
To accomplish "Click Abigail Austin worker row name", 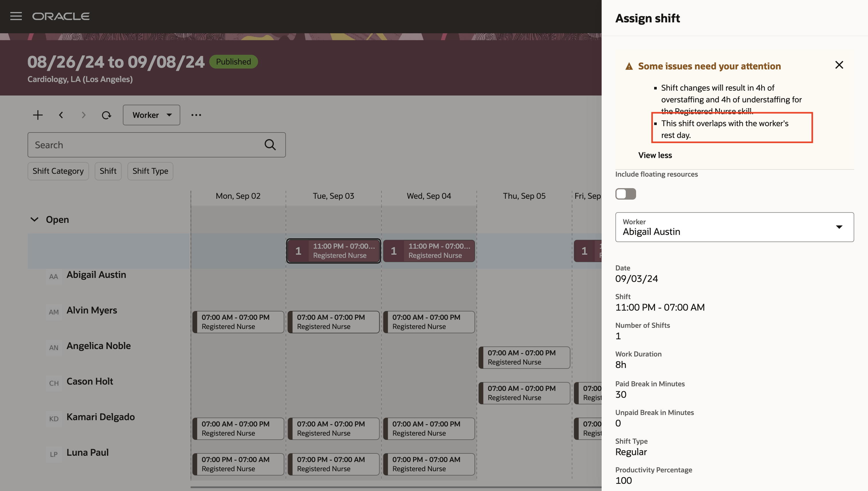I will pos(96,275).
